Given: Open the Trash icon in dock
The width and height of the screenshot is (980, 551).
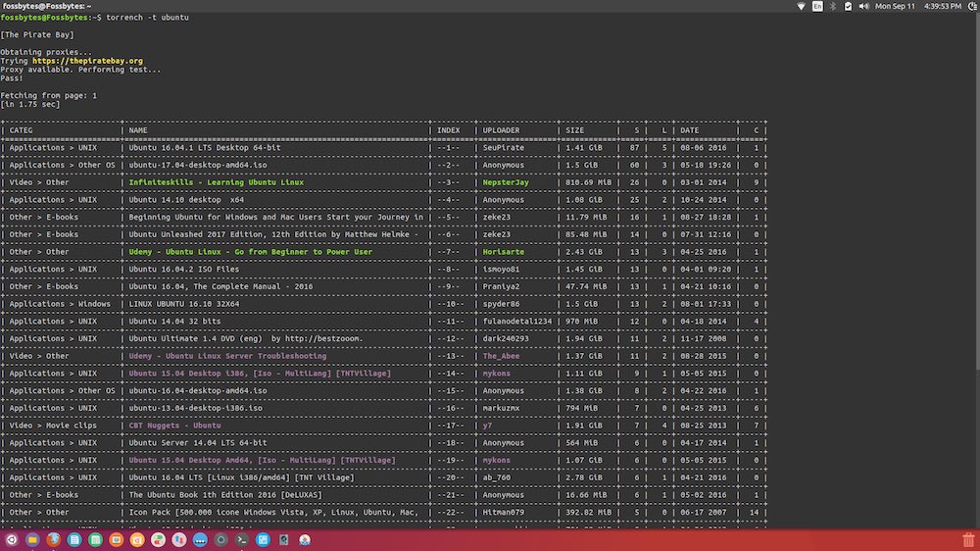Looking at the screenshot, I should pyautogui.click(x=968, y=540).
